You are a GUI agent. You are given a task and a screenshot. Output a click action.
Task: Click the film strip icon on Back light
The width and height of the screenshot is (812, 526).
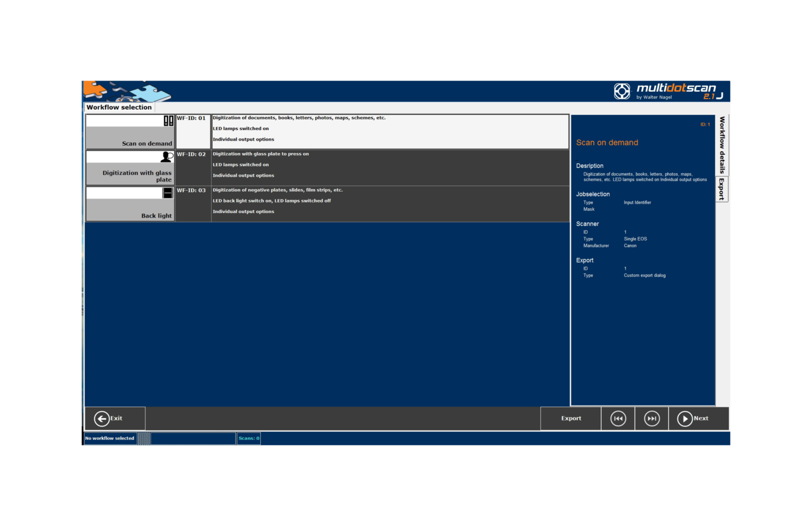pyautogui.click(x=168, y=193)
